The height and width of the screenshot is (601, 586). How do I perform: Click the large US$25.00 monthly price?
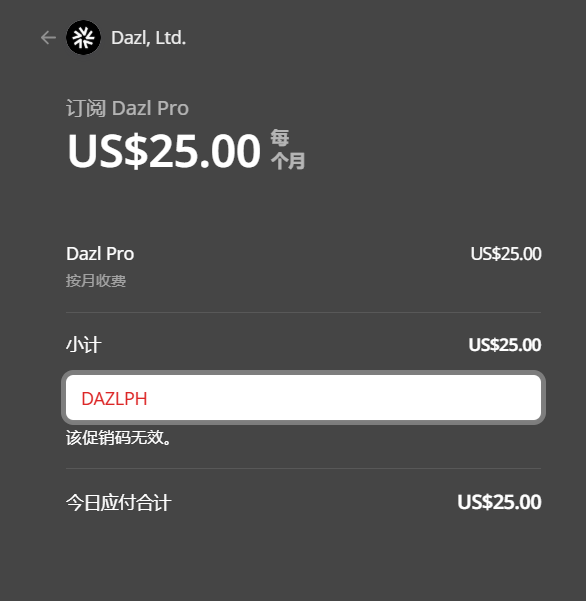(164, 151)
